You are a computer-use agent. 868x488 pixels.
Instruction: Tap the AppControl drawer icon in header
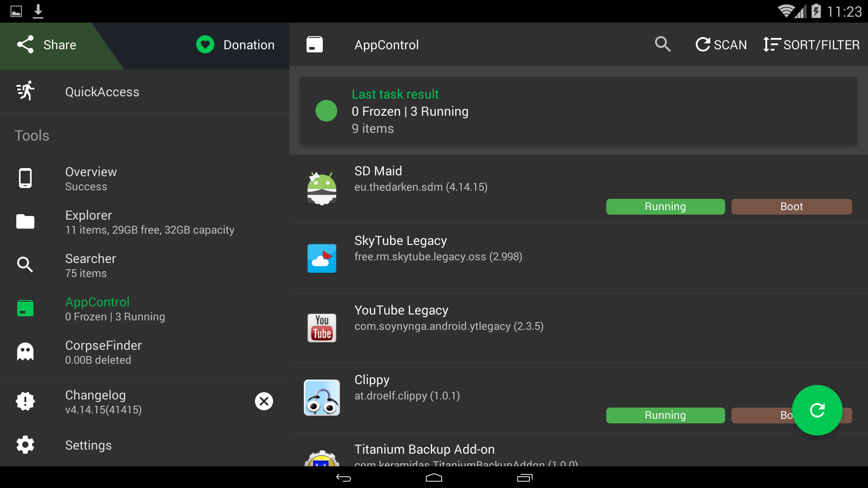pyautogui.click(x=315, y=45)
